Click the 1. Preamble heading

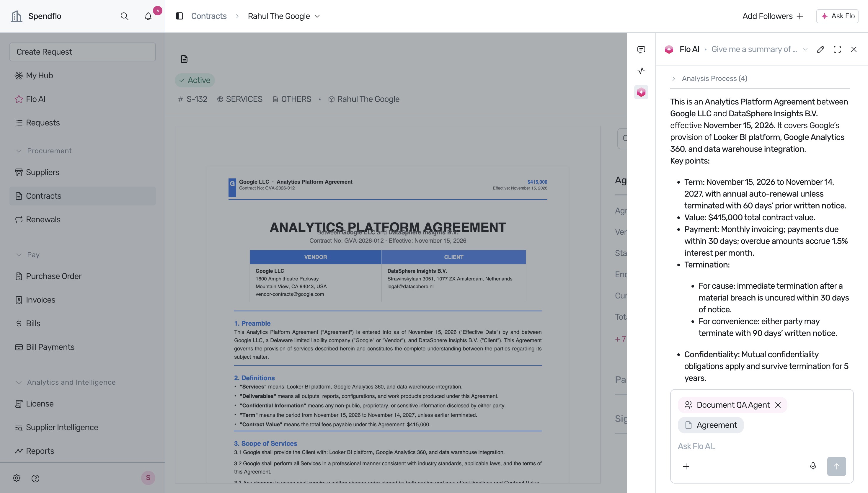click(x=252, y=323)
